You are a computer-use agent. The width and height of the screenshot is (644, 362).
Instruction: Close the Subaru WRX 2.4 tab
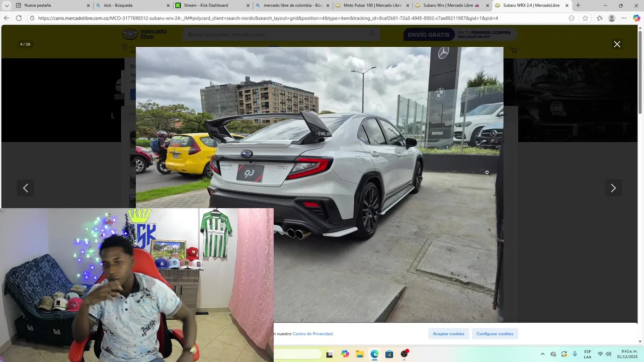567,6
